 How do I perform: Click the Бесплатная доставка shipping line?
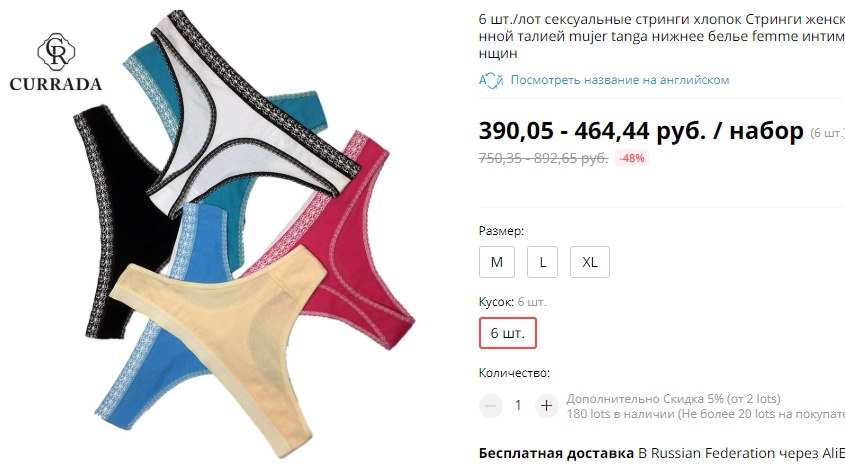pos(662,453)
